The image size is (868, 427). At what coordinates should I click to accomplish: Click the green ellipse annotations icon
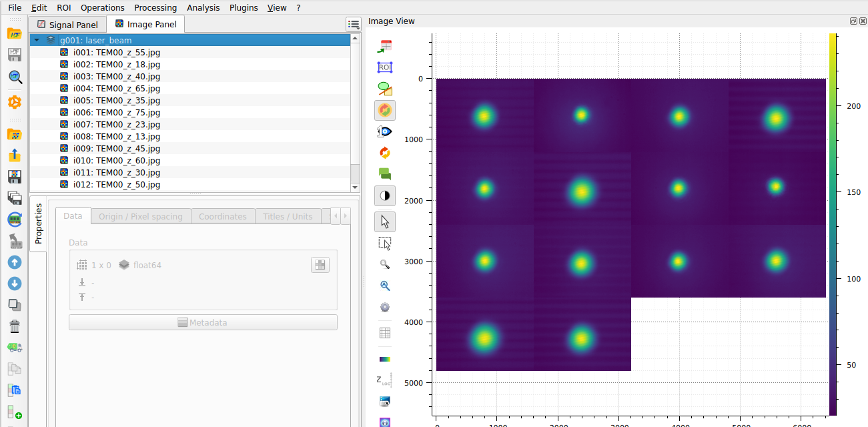385,89
